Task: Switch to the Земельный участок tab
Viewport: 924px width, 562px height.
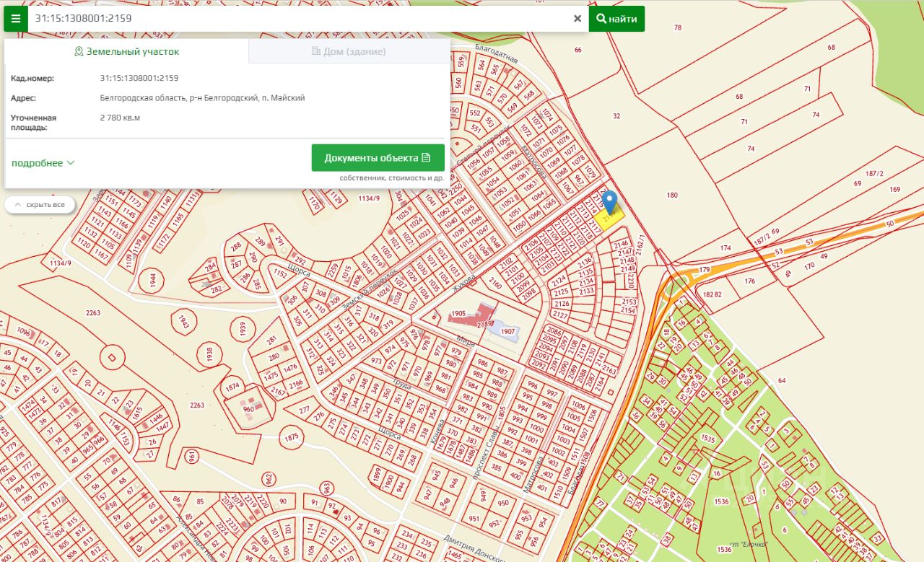Action: (127, 51)
